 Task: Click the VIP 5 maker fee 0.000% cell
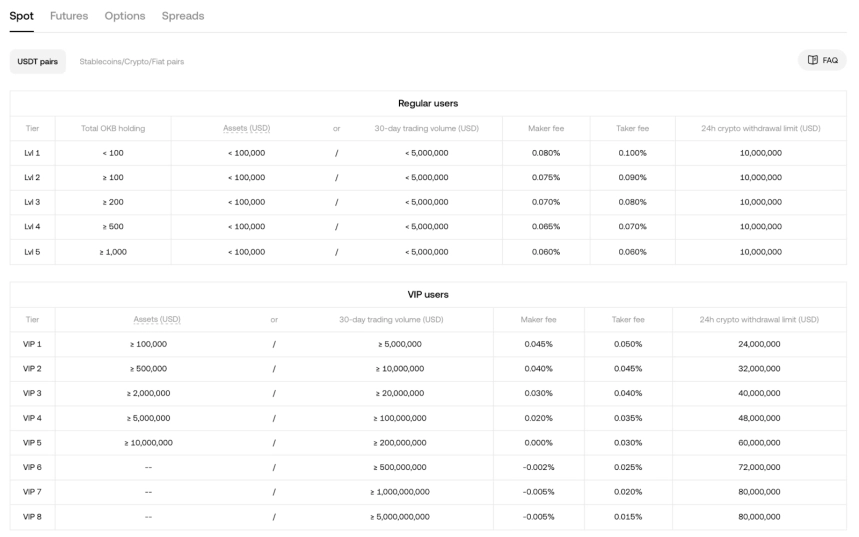(538, 443)
